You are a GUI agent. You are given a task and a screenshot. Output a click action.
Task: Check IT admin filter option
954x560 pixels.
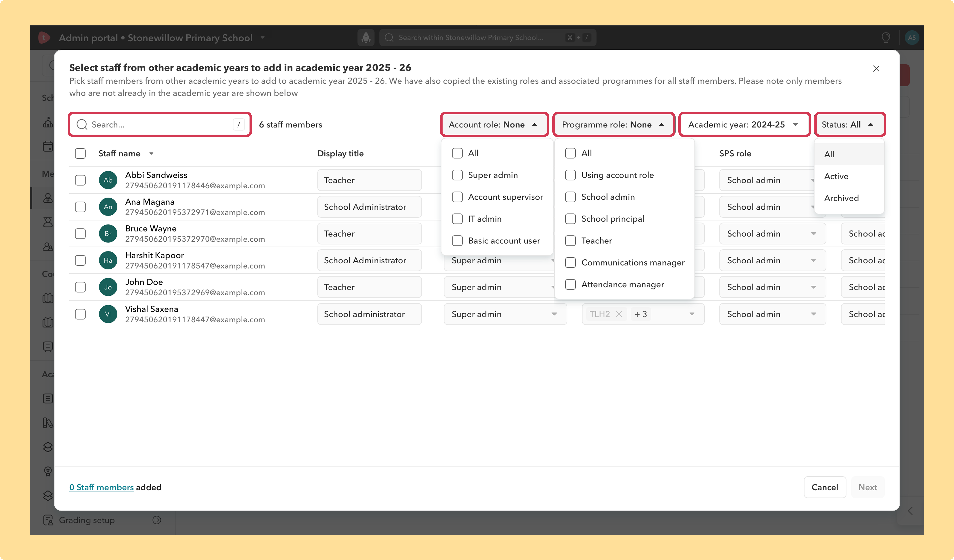(457, 219)
